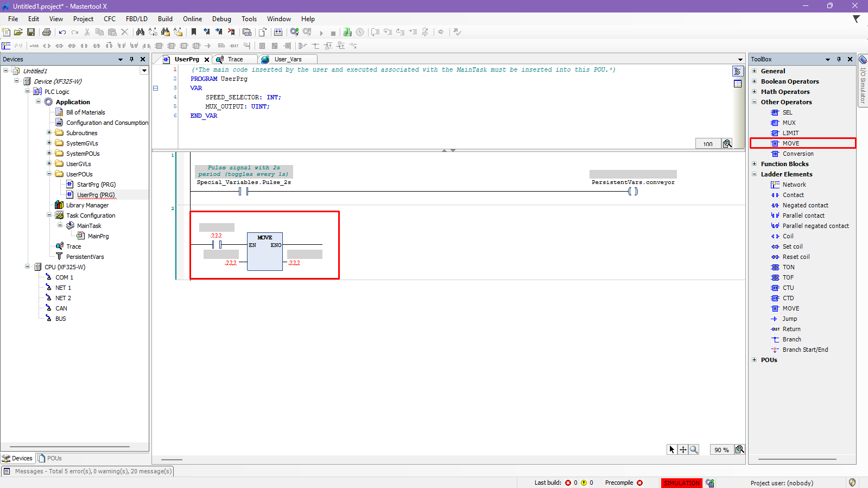Click the red SIMULATION status indicator
The width and height of the screenshot is (868, 488).
pyautogui.click(x=681, y=483)
